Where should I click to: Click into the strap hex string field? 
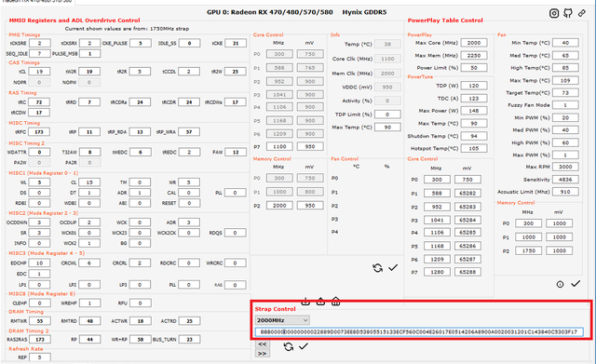(x=419, y=332)
